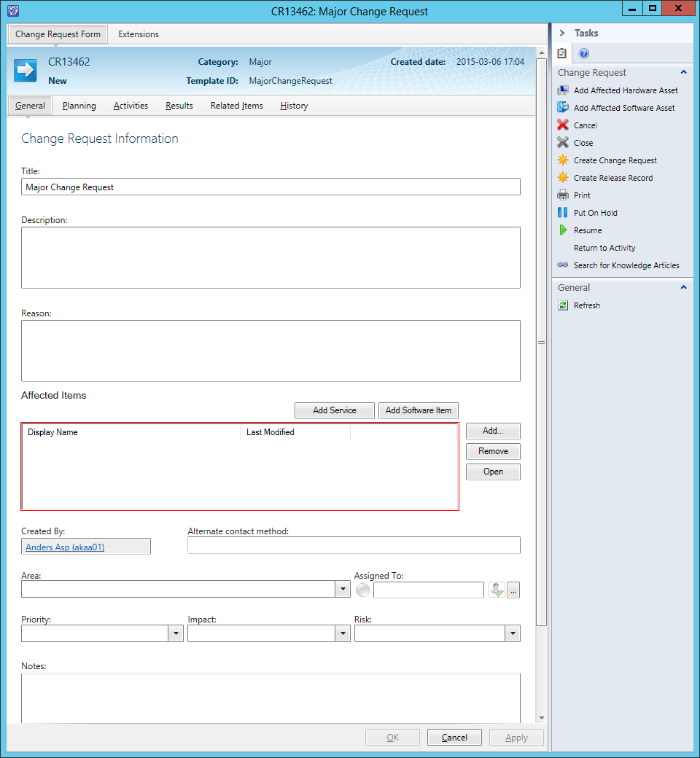
Task: Open the Priority dropdown
Action: point(176,633)
